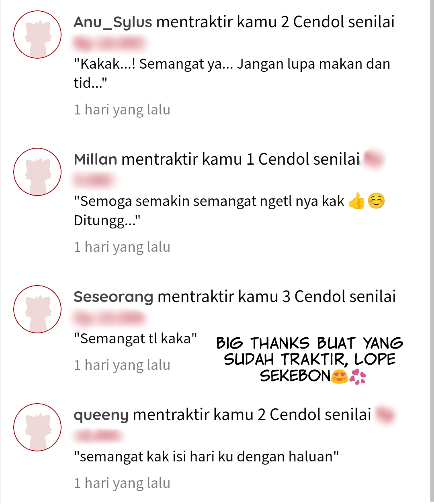Expand the truncated "Kakak...! Semangat ya" message

[232, 73]
